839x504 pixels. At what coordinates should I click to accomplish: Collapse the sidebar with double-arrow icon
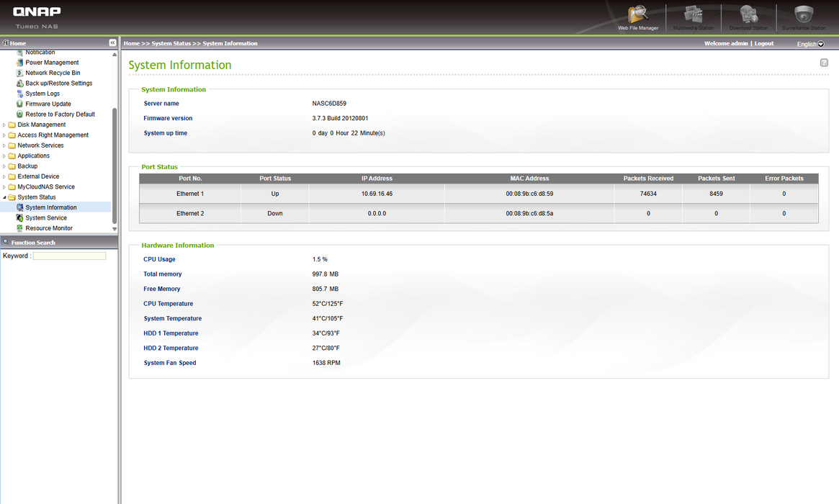[112, 42]
